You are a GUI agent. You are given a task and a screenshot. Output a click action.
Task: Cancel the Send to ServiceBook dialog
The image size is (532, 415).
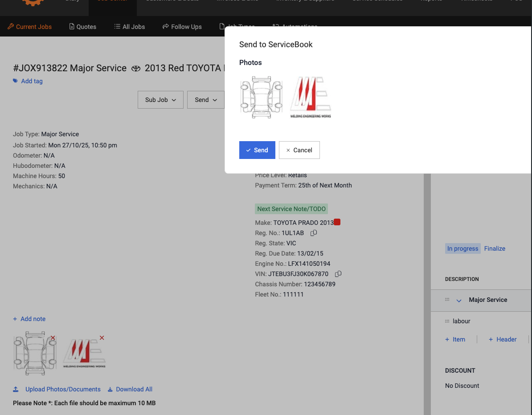pos(299,150)
